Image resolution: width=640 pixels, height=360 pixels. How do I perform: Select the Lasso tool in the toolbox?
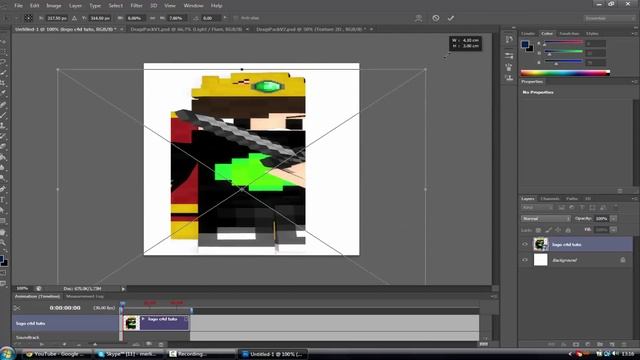[3, 62]
